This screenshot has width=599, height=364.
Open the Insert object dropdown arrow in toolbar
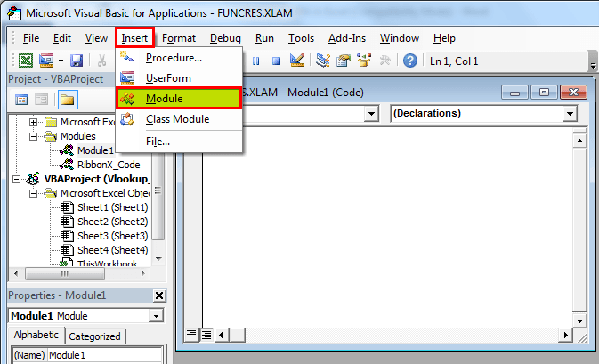(x=61, y=61)
